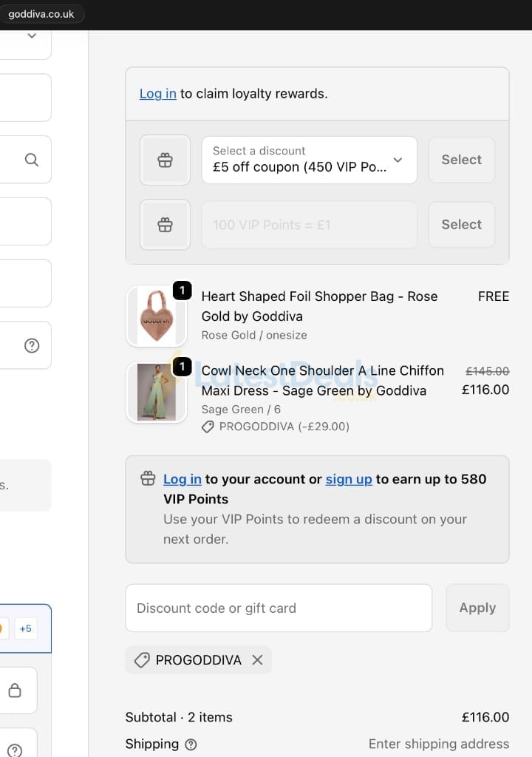
Task: Click the 100 VIP Points = £1 field
Action: [x=309, y=225]
